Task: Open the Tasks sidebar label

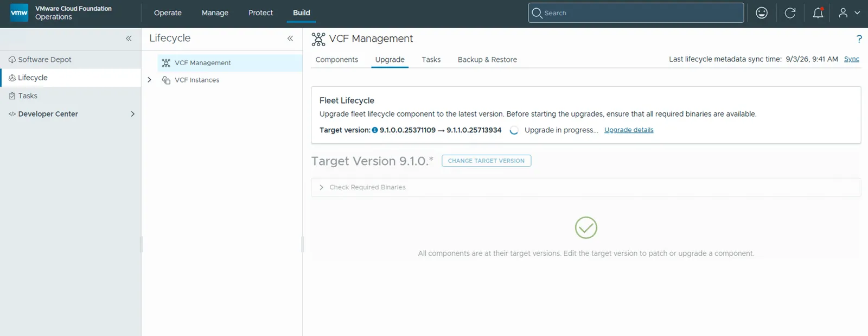Action: click(28, 96)
